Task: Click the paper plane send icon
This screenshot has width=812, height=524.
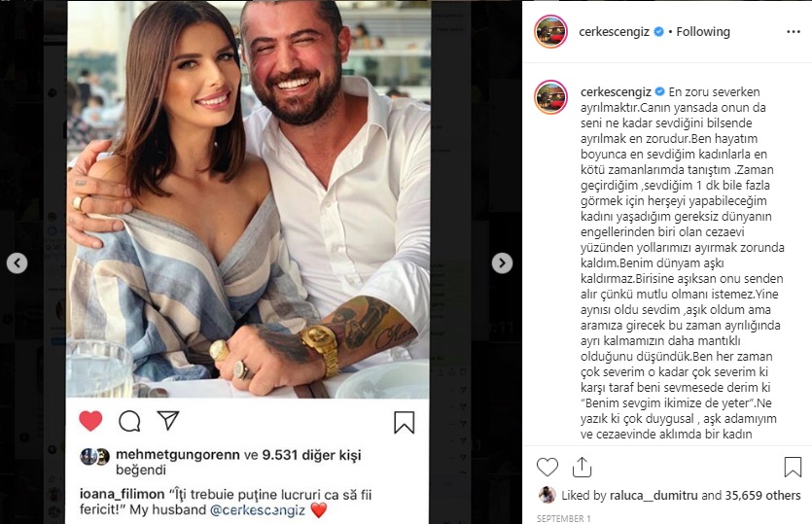Action: click(x=168, y=420)
